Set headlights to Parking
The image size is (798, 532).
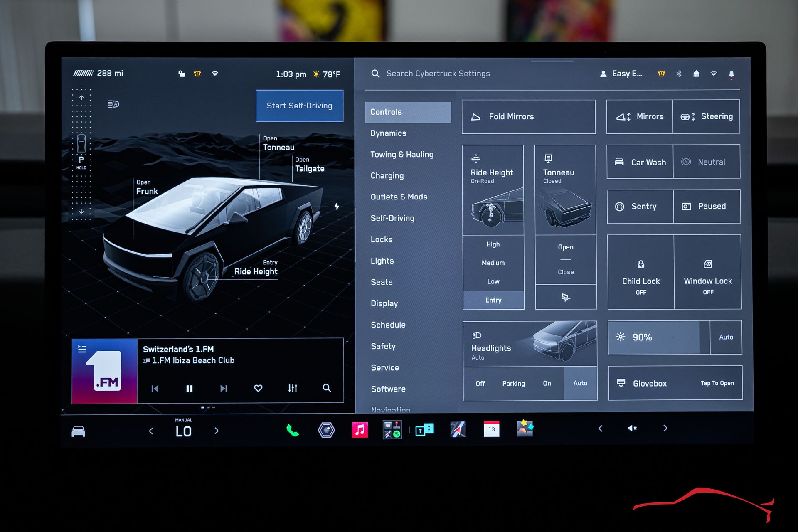click(513, 384)
